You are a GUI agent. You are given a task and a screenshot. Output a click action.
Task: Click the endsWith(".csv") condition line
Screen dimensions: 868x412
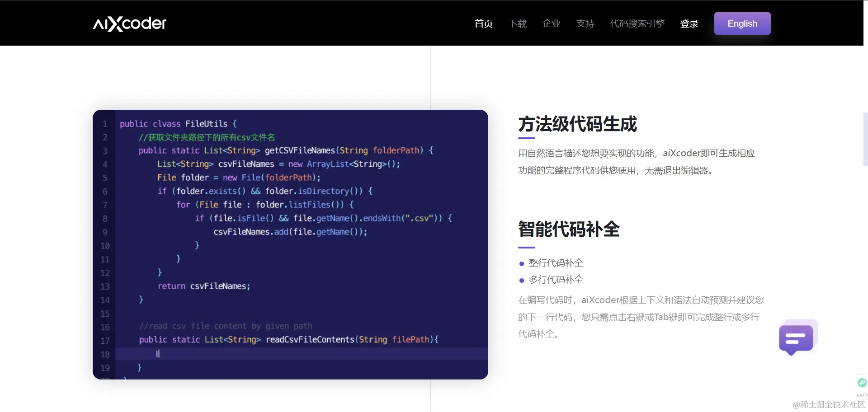point(324,218)
